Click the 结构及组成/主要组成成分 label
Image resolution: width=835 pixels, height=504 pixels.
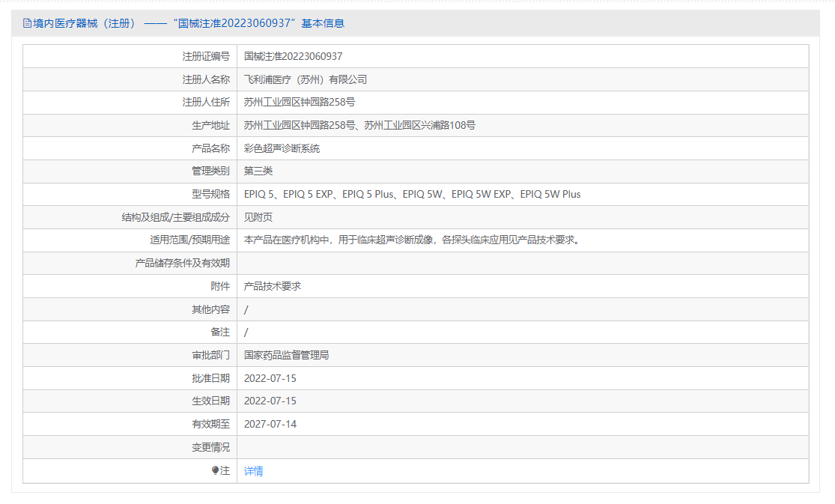176,217
